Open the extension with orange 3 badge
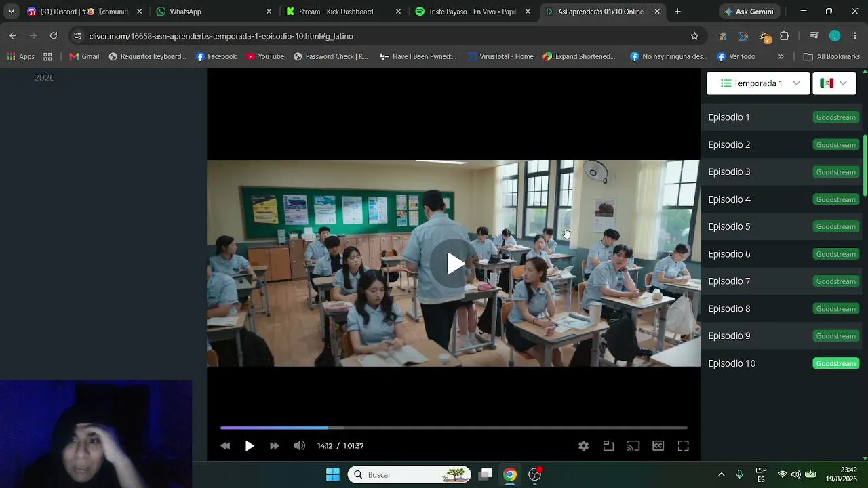The height and width of the screenshot is (488, 868). pyautogui.click(x=765, y=37)
